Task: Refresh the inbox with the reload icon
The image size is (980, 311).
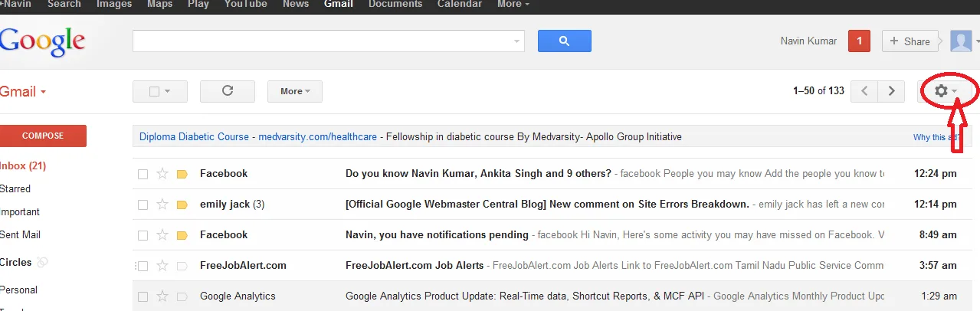Action: click(x=227, y=91)
